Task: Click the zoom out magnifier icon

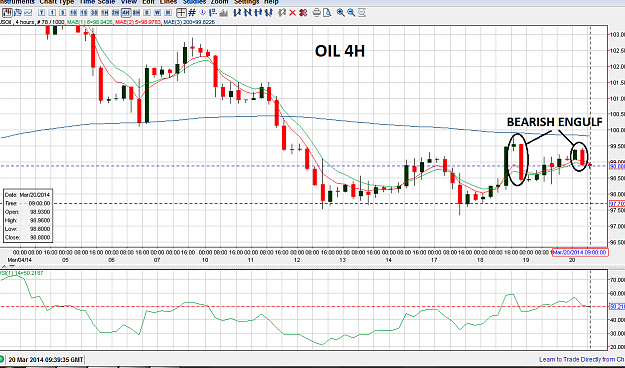Action: tap(351, 13)
